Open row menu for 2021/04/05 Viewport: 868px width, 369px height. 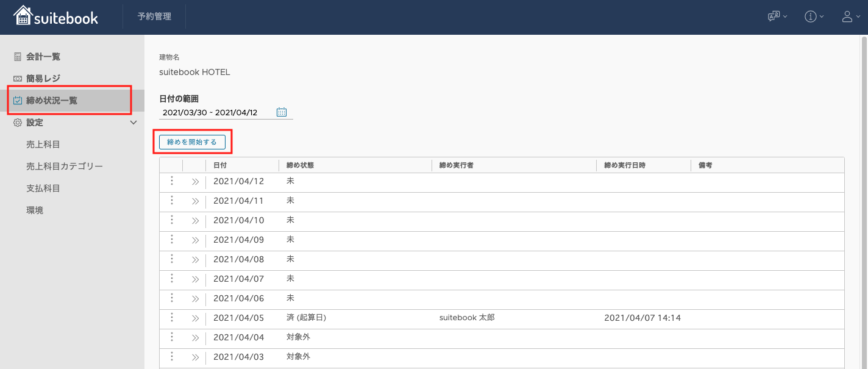coord(172,318)
